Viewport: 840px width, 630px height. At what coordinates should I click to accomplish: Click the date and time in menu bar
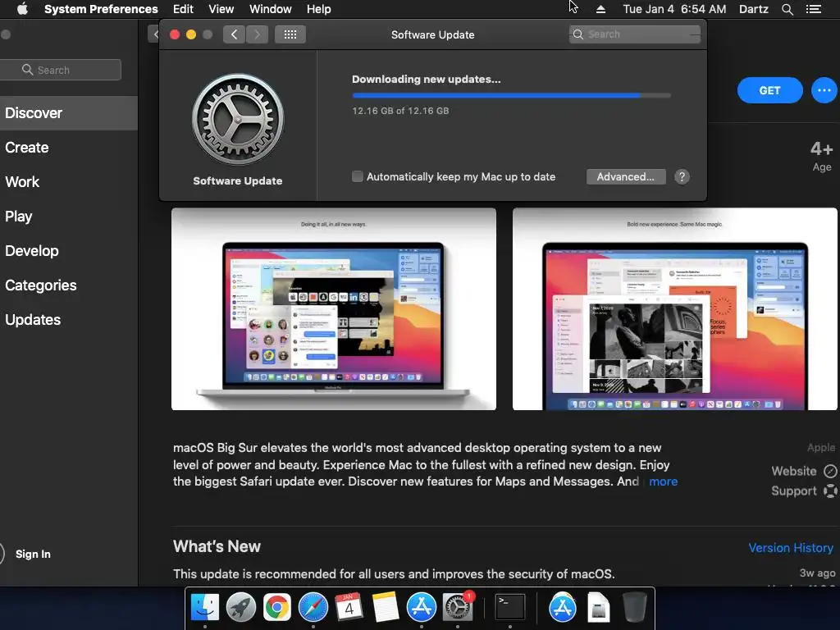coord(674,9)
